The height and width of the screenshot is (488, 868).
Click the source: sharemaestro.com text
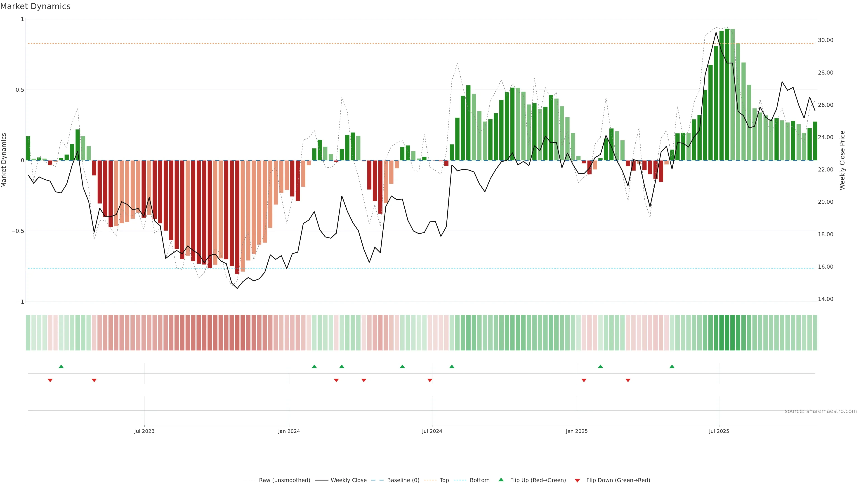[x=821, y=411]
